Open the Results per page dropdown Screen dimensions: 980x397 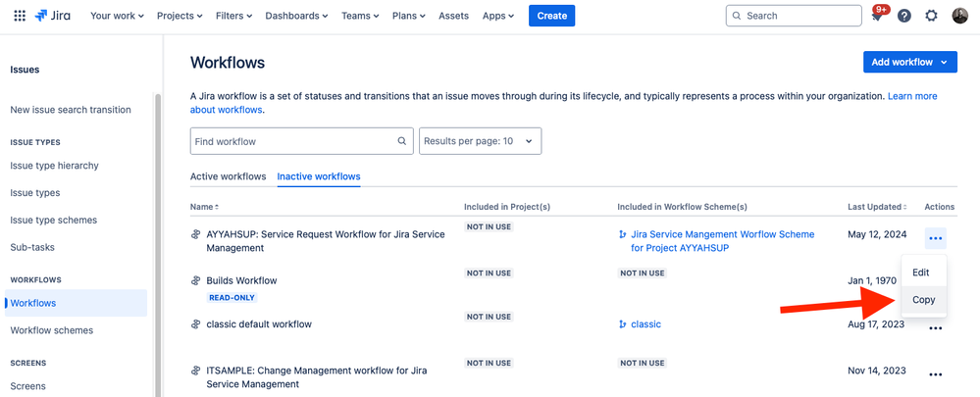click(x=480, y=141)
